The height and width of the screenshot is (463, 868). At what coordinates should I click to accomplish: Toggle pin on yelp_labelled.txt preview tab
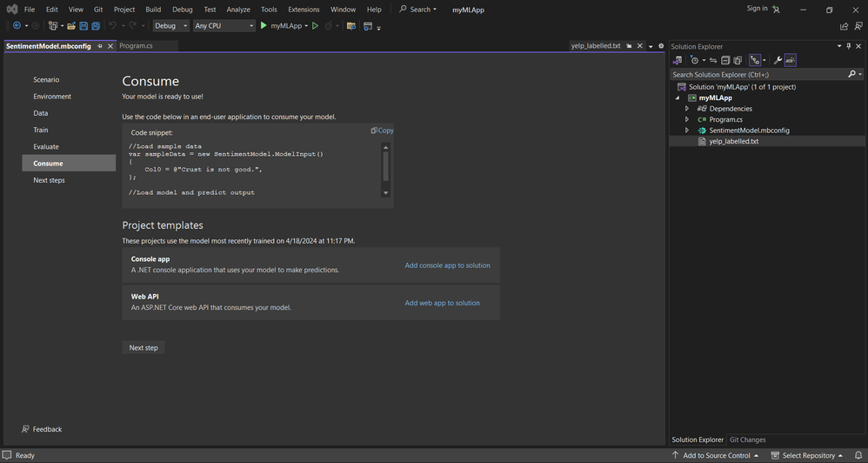[x=630, y=46]
